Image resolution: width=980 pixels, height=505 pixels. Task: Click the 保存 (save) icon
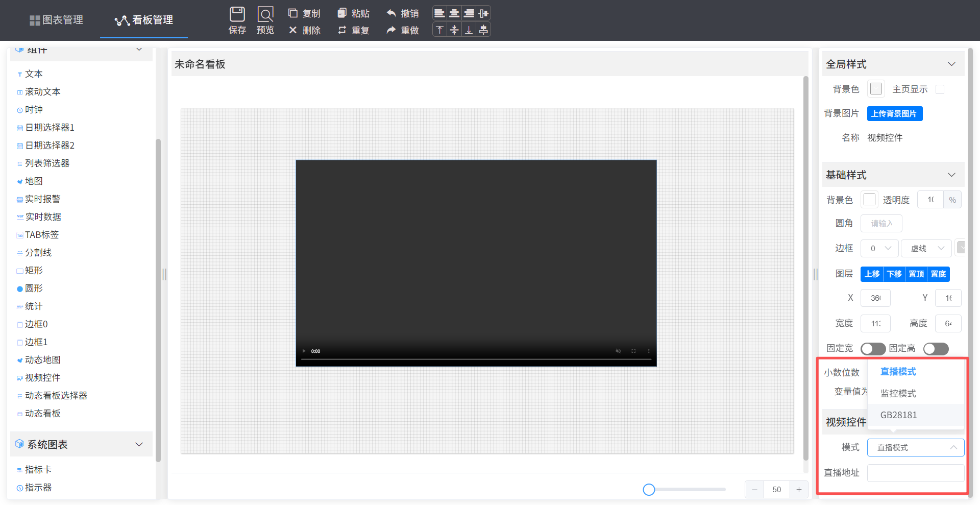tap(237, 14)
